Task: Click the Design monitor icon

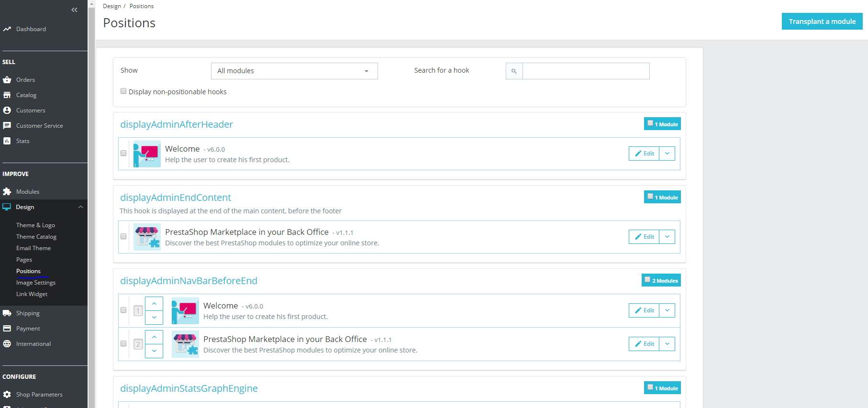Action: [7, 207]
